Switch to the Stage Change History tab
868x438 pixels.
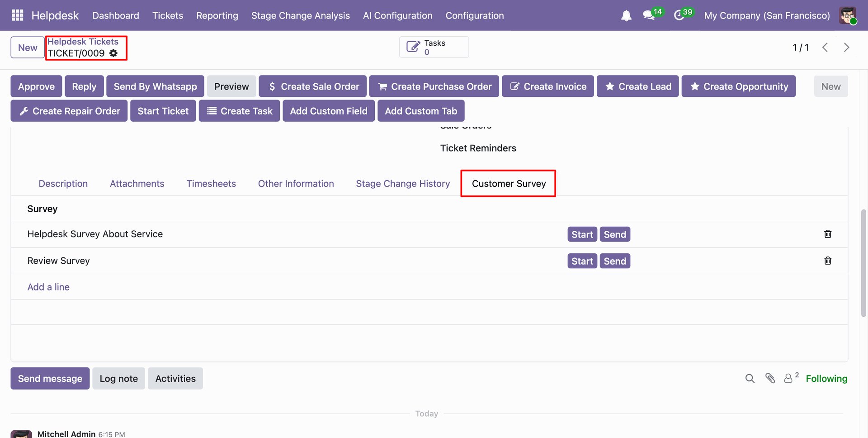click(402, 184)
